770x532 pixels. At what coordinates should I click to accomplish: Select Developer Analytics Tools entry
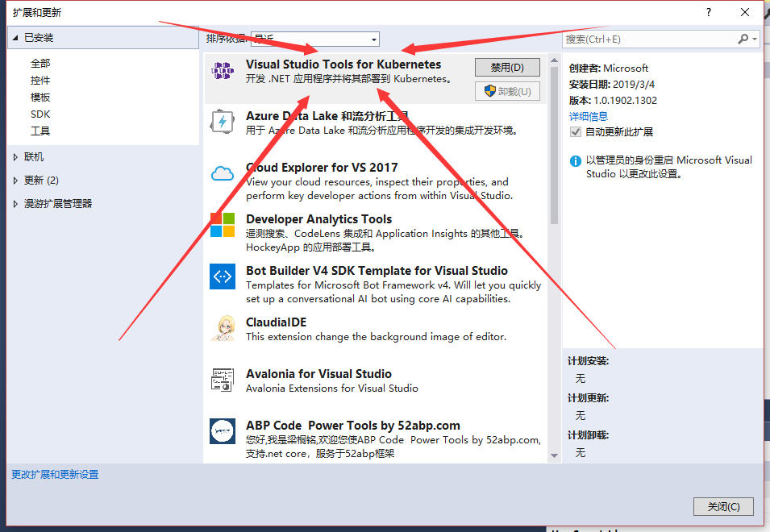click(375, 232)
